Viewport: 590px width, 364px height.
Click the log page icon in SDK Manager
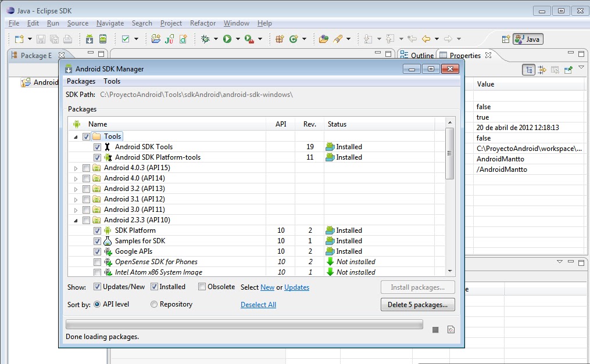450,329
